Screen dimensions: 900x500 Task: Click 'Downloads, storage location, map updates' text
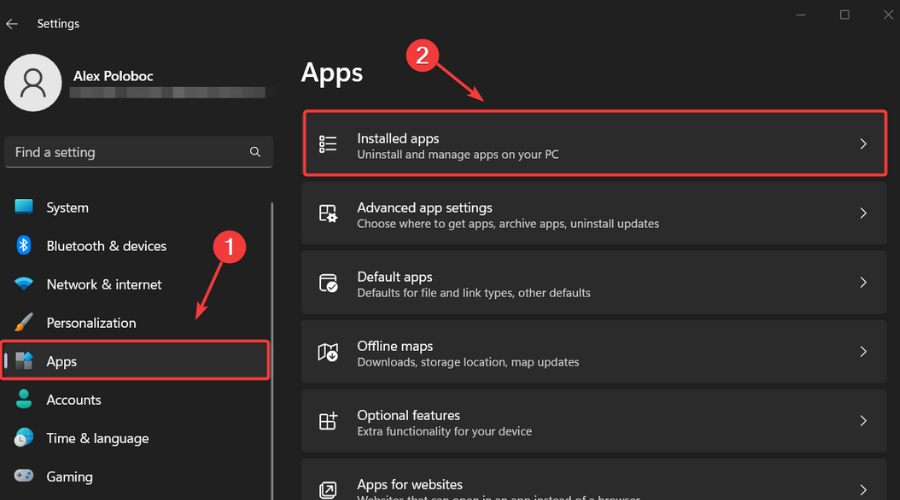click(x=468, y=362)
